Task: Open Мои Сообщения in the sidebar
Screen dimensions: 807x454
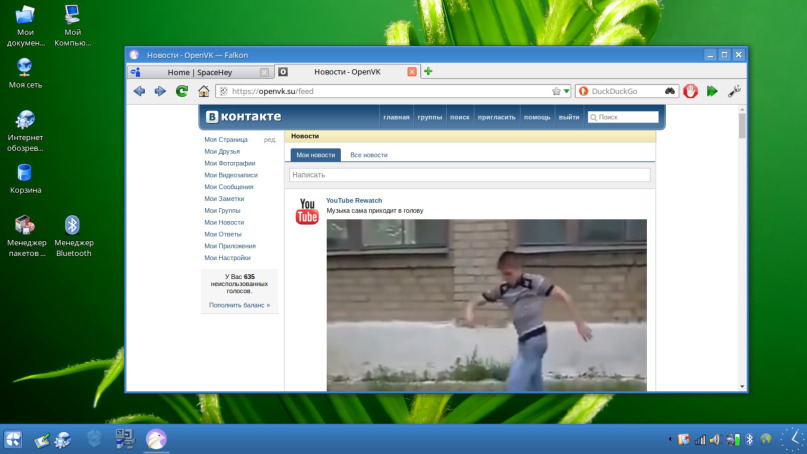Action: 229,187
